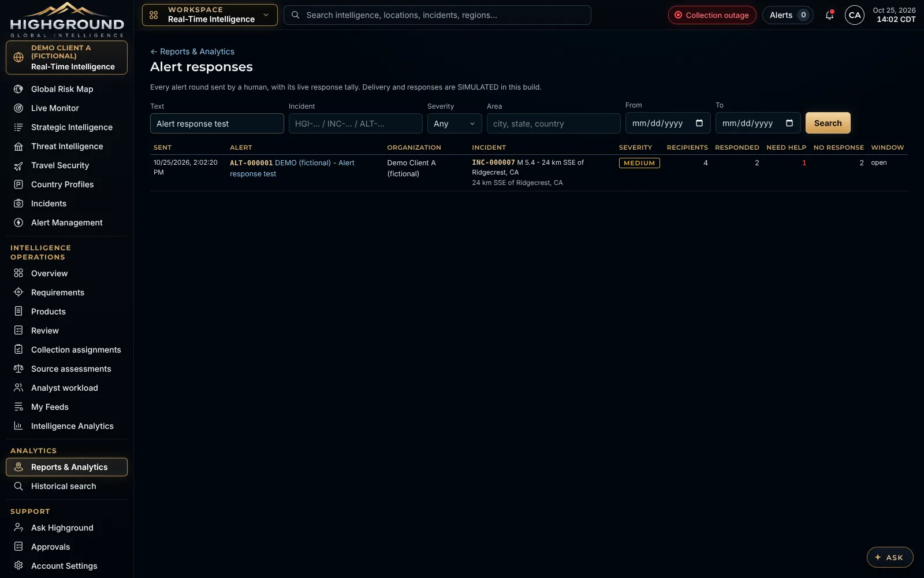This screenshot has height=578, width=924.
Task: Click the Review checklist icon
Action: [x=18, y=331]
